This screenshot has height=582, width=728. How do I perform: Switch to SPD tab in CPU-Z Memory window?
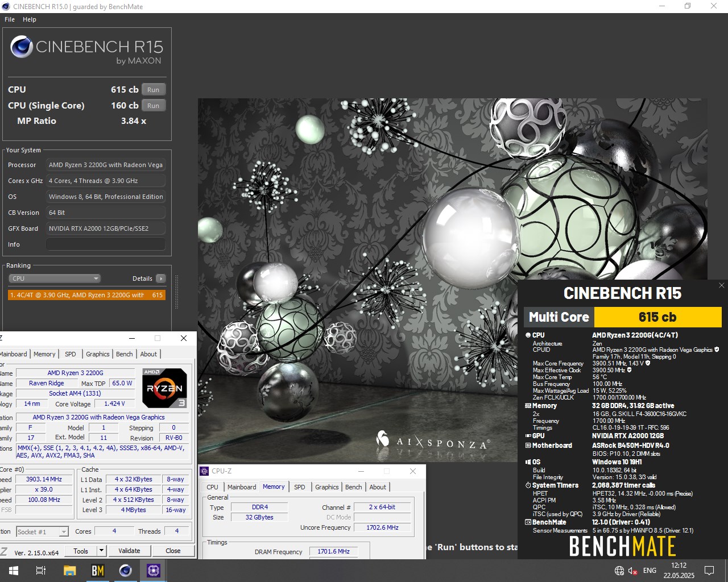pyautogui.click(x=300, y=487)
